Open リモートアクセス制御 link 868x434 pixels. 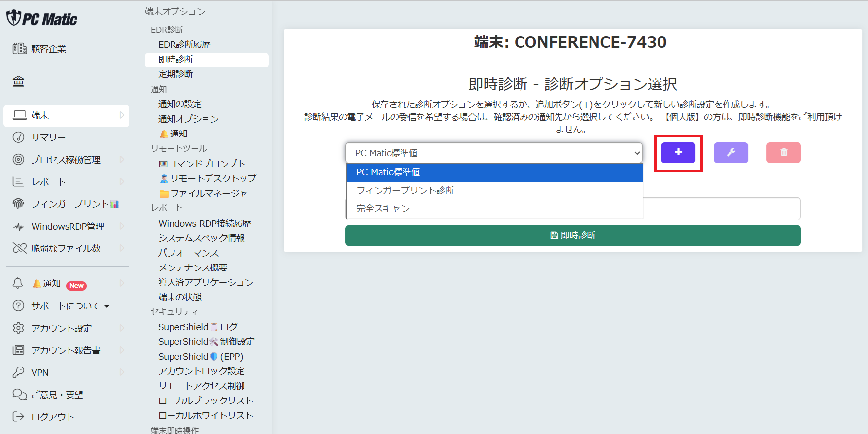pyautogui.click(x=202, y=386)
